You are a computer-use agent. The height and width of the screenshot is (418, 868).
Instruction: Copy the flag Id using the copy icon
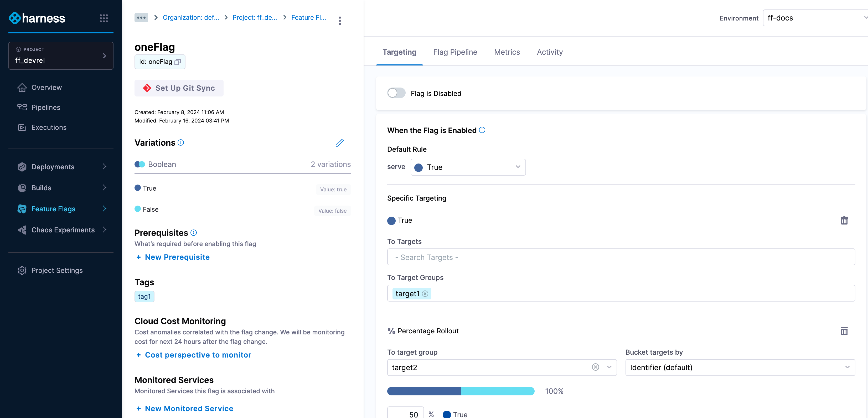click(178, 62)
